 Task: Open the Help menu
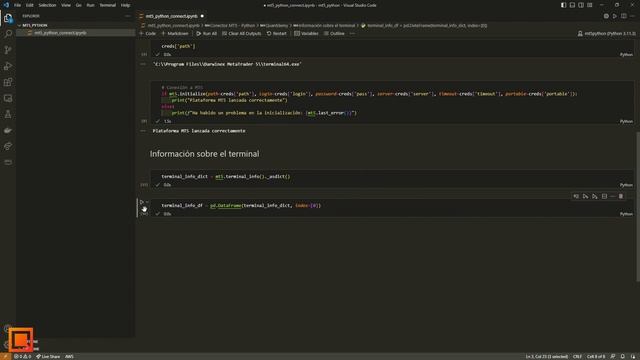125,5
